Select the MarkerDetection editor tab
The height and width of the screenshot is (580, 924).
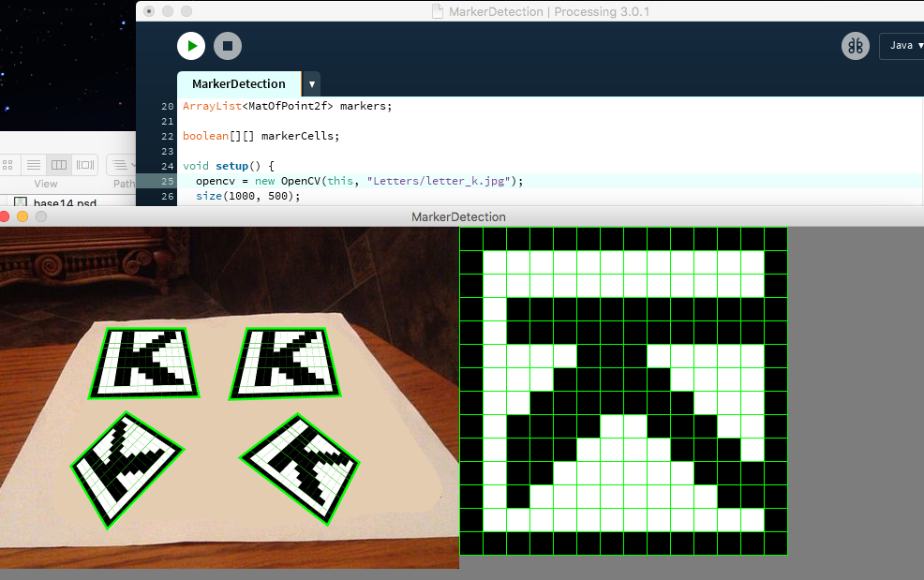click(x=238, y=83)
